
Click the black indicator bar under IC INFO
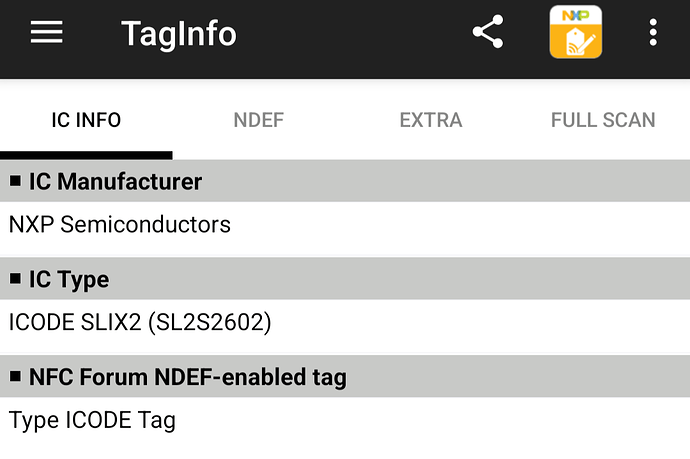tap(86, 155)
